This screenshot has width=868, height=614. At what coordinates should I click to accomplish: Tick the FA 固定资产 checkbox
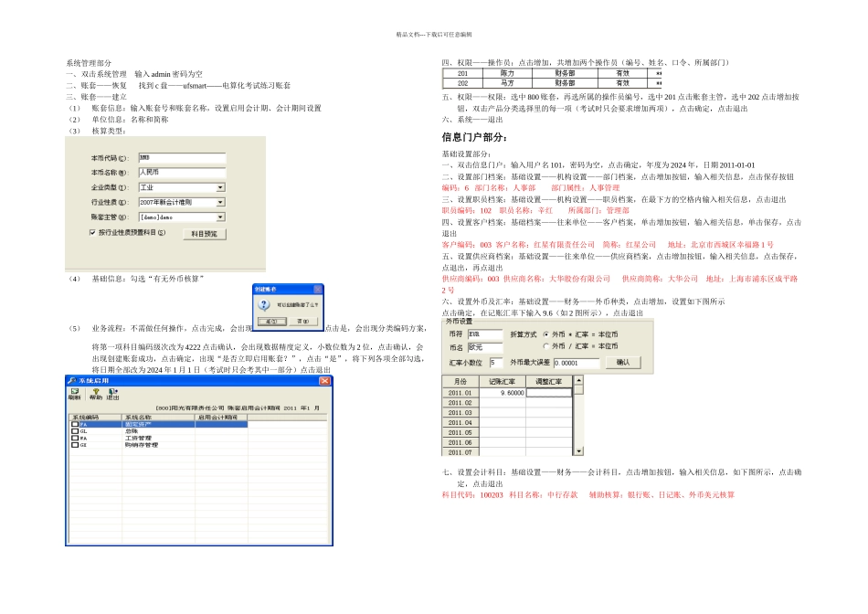point(75,424)
